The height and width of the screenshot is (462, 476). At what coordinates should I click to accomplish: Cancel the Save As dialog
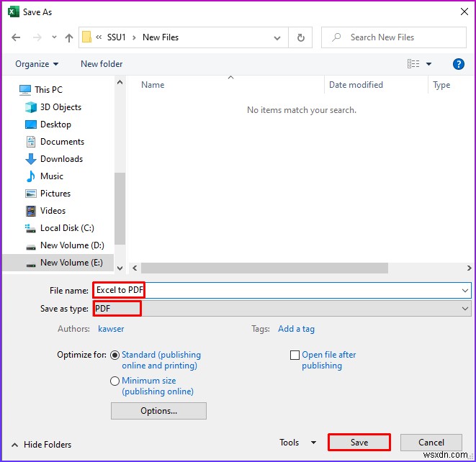coord(431,443)
